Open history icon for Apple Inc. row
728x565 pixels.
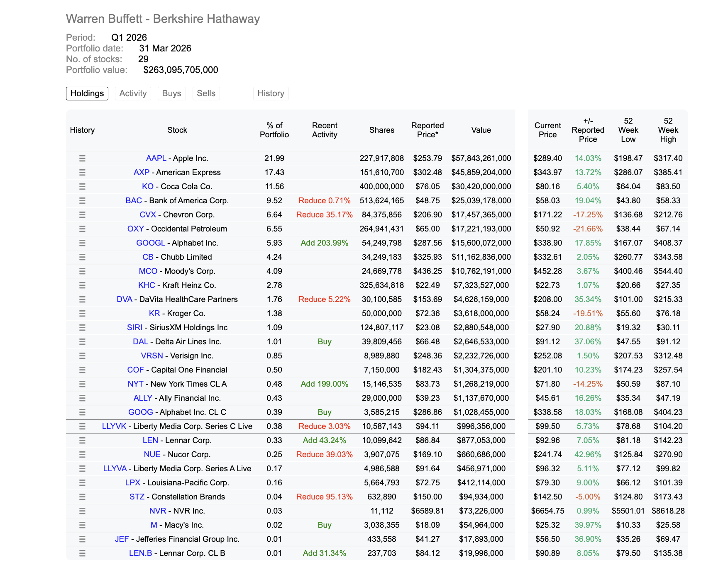pyautogui.click(x=82, y=158)
